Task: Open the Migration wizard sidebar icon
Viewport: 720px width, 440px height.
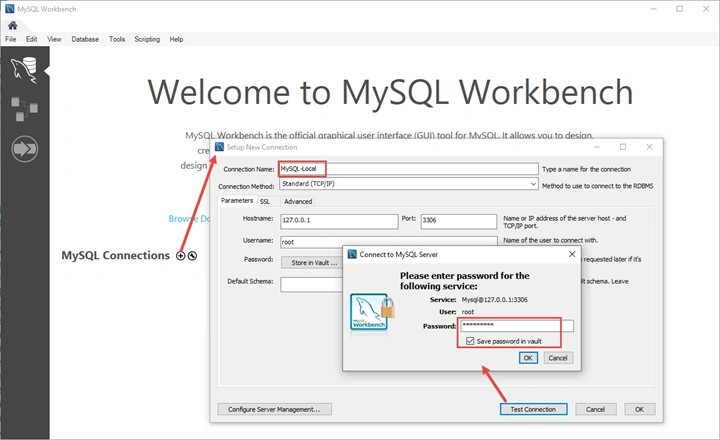Action: [24, 149]
